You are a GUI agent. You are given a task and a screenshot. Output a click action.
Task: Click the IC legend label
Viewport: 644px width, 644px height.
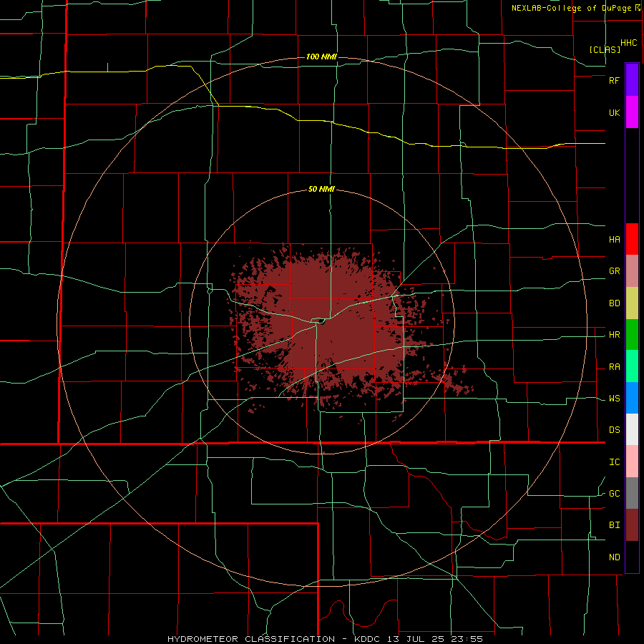pos(614,462)
